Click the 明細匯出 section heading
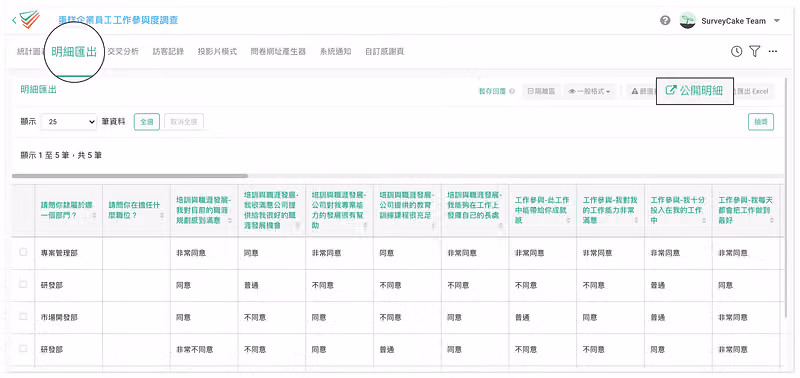The height and width of the screenshot is (378, 800). coord(38,89)
